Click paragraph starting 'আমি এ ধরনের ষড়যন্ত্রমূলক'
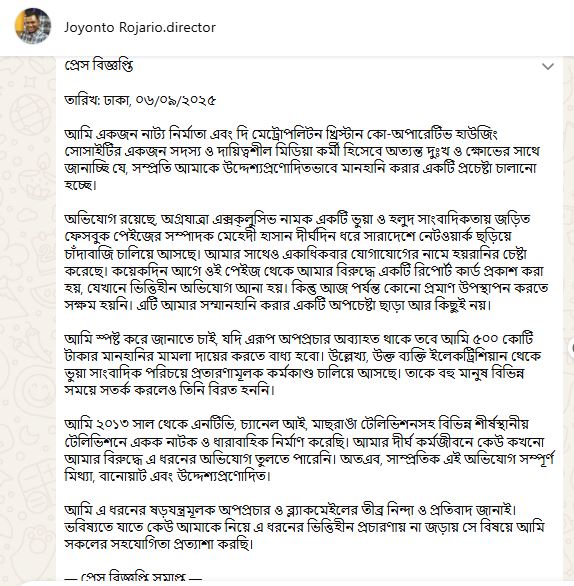 [x=304, y=527]
